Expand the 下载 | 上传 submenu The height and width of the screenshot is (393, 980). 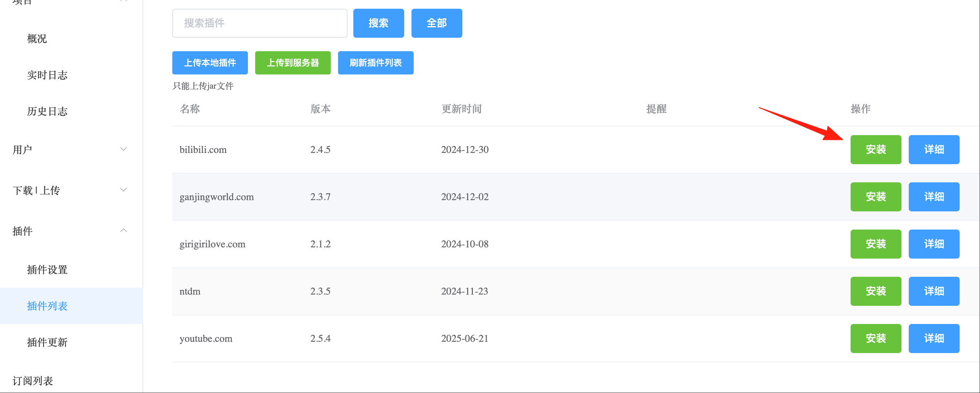[71, 190]
